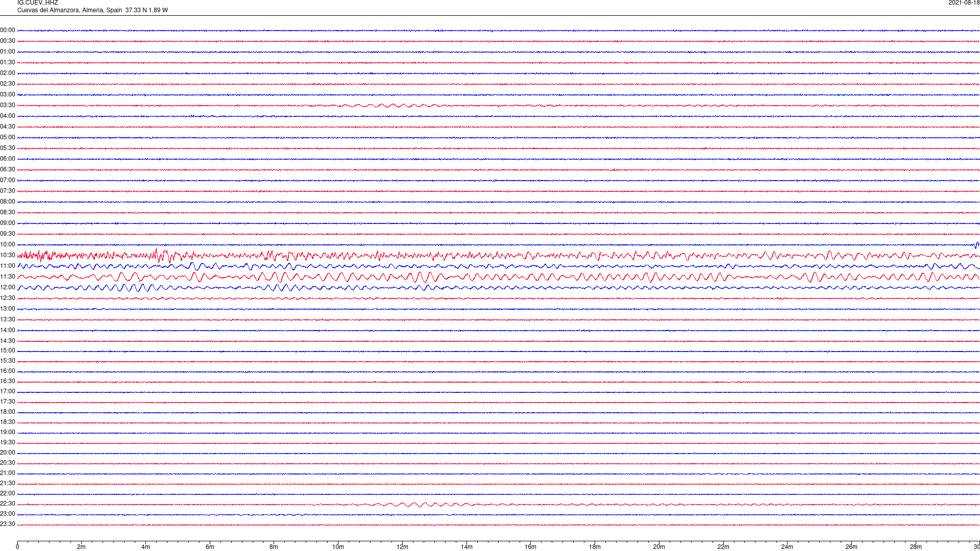
Task: Click the 18m tick label on x-axis
Action: point(595,547)
